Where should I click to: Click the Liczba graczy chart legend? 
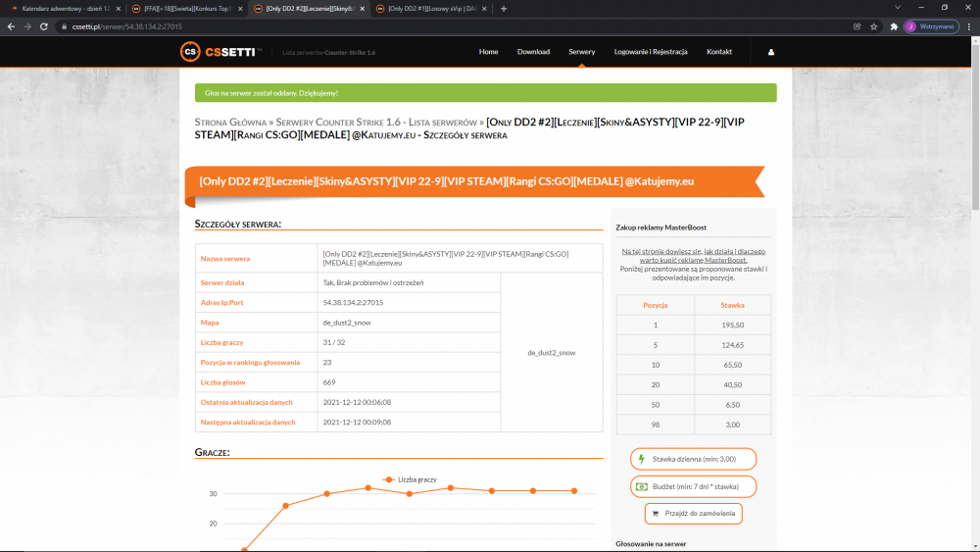pos(410,479)
